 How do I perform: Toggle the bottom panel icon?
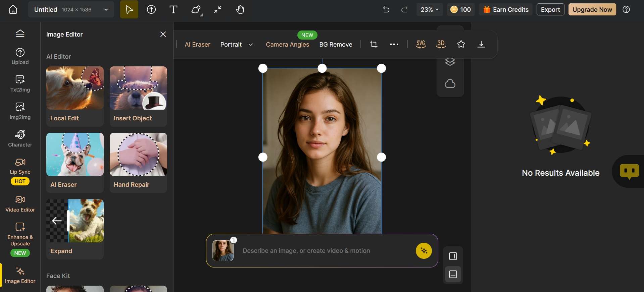click(453, 274)
